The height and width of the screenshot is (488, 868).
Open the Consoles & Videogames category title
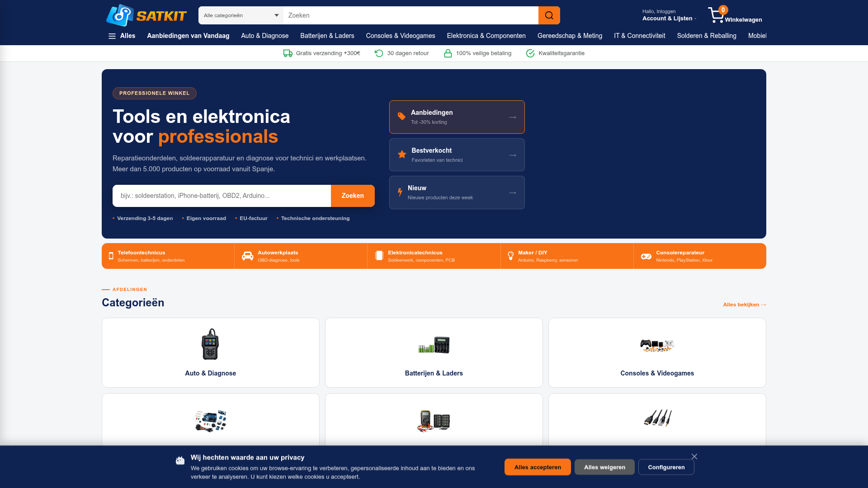657,373
